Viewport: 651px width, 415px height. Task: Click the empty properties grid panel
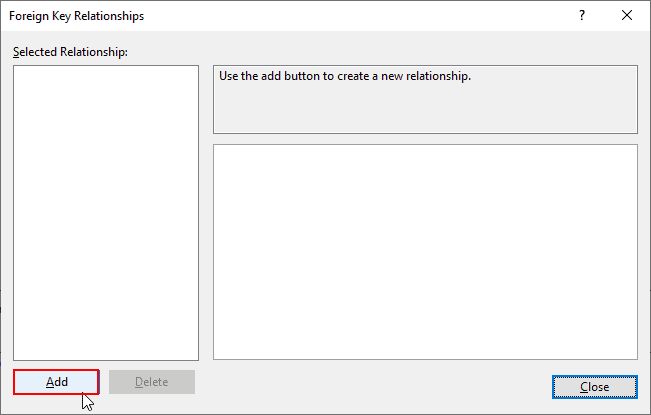click(425, 252)
